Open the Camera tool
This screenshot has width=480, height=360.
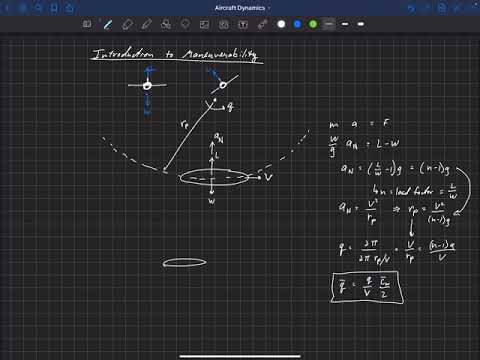click(224, 24)
